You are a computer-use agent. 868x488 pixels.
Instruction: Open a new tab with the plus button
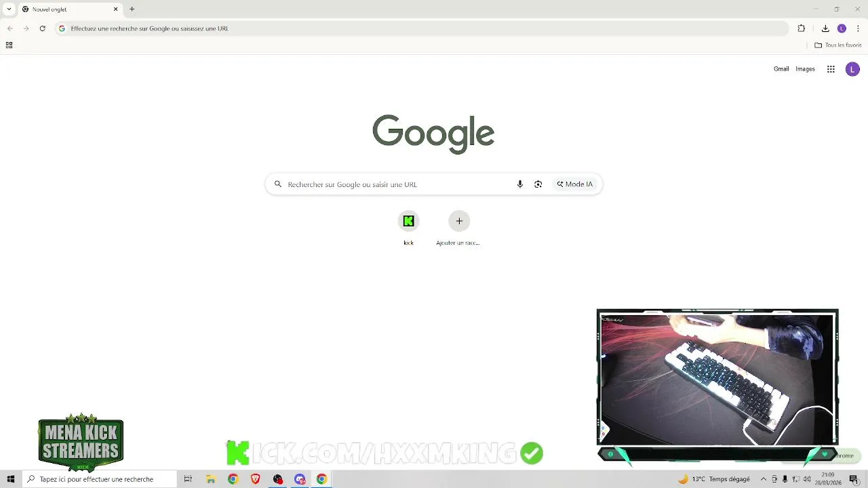click(x=132, y=9)
